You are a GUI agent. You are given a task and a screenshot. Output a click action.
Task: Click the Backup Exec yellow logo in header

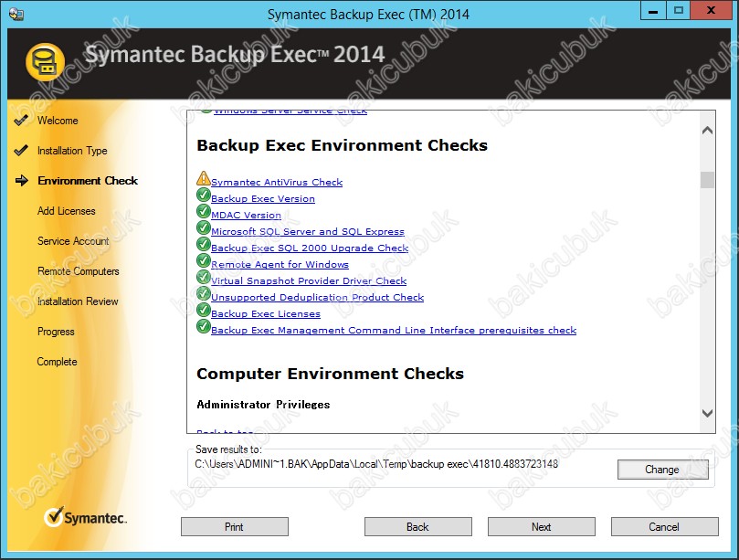46,62
